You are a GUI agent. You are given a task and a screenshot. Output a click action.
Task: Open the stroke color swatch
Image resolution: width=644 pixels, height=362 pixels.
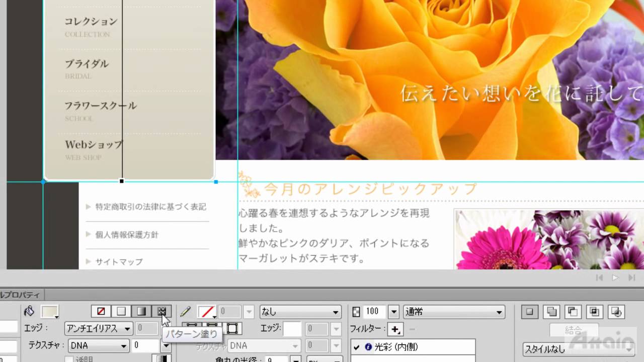click(x=207, y=312)
